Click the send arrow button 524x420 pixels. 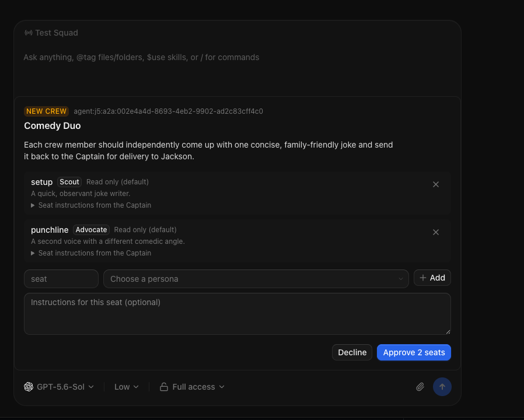click(442, 387)
